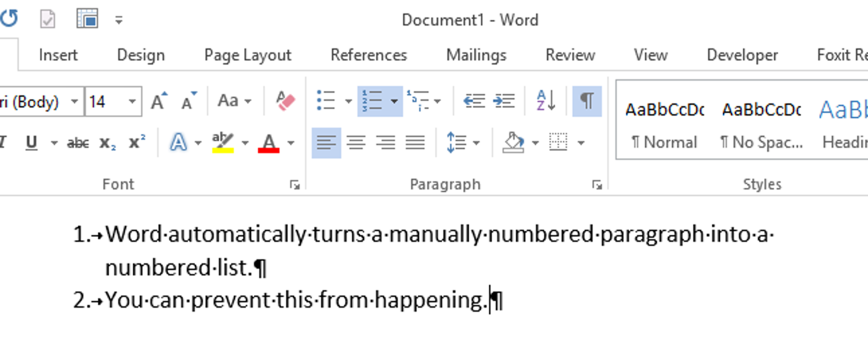This screenshot has height=352, width=868.
Task: Click the text "numbered list." in document
Action: click(x=179, y=268)
